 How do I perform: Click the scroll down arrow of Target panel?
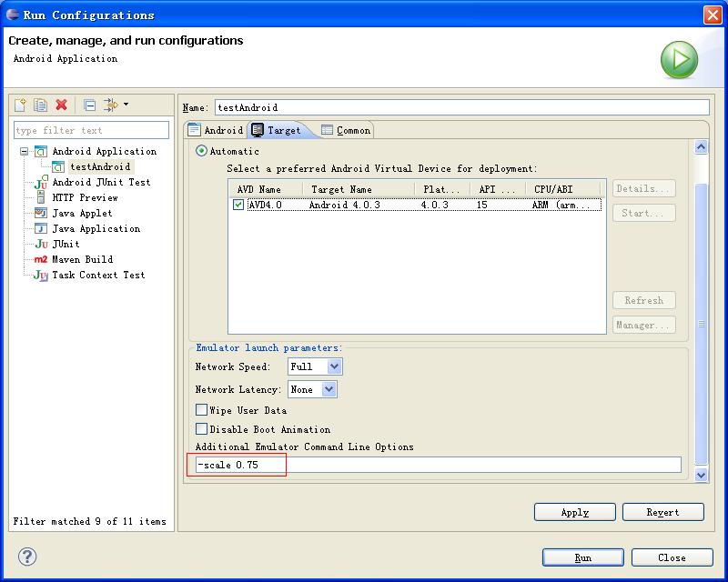pyautogui.click(x=701, y=475)
